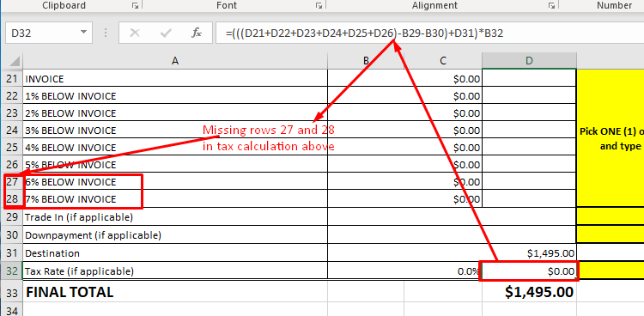This screenshot has width=644, height=316.
Task: Click the $0.00 tax cell D32
Action: 530,270
